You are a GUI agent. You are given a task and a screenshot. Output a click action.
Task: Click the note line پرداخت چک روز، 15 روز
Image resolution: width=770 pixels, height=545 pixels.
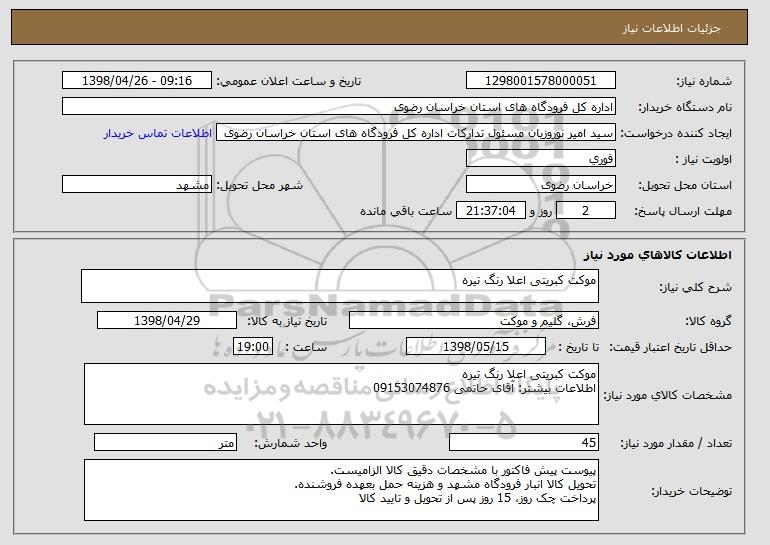(478, 498)
